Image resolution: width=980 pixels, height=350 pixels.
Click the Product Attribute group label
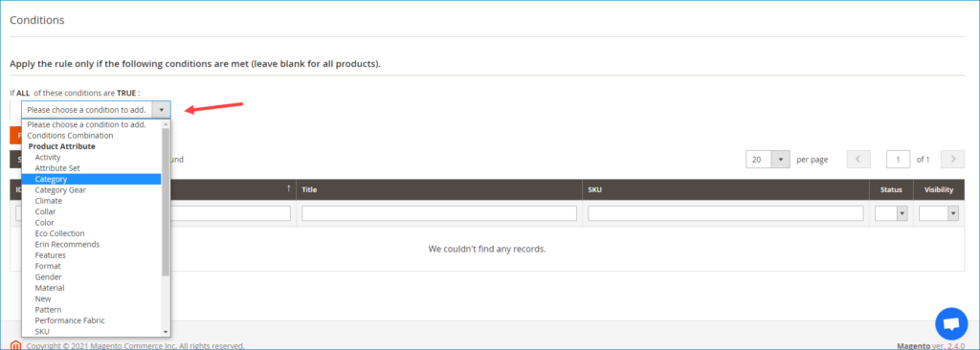[62, 146]
